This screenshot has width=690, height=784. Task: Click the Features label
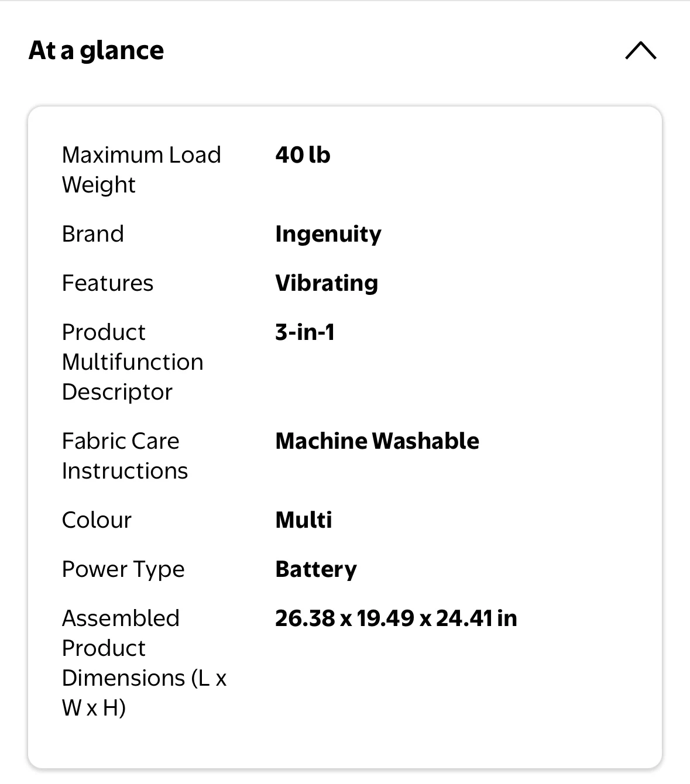(x=108, y=283)
